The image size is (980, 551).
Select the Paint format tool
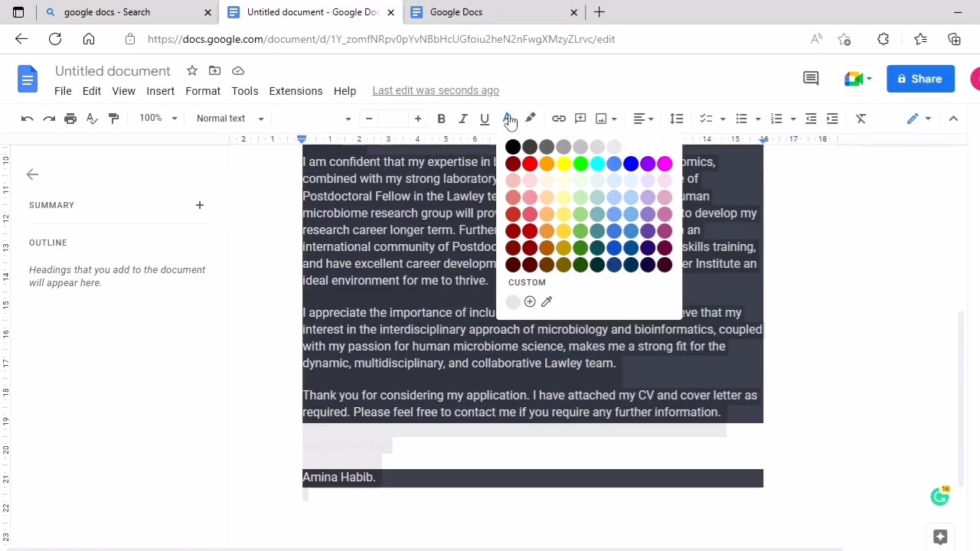click(x=113, y=118)
